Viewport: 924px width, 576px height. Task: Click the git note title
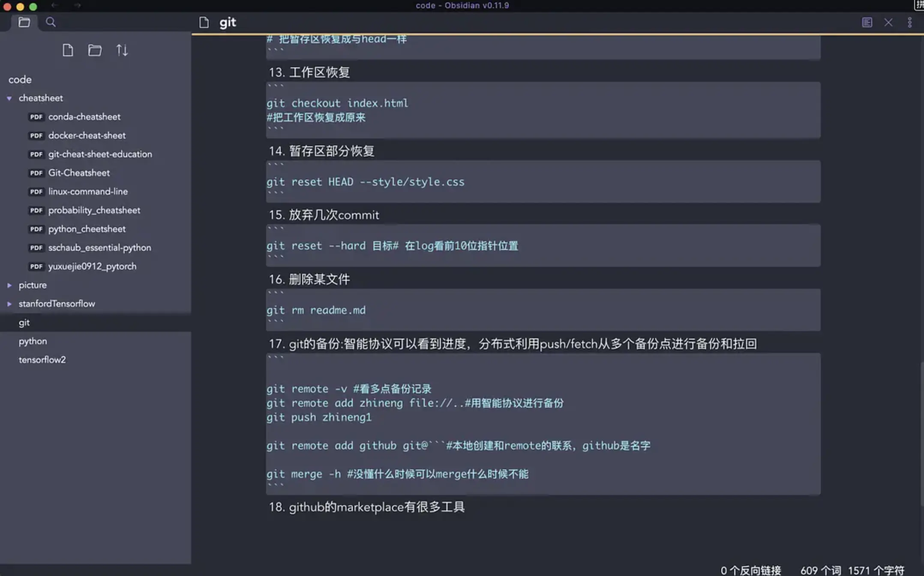tap(228, 22)
